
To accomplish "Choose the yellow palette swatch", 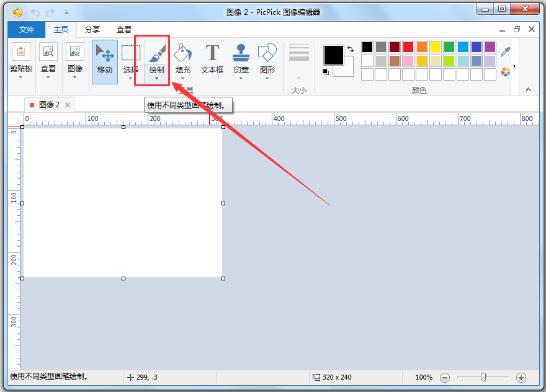I will (x=436, y=47).
